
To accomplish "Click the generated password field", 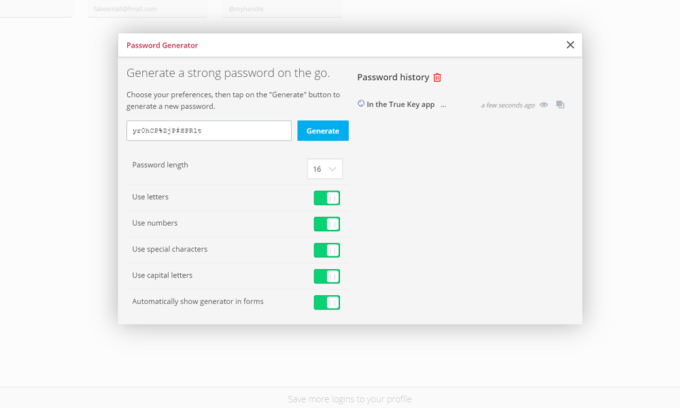I will [x=209, y=131].
